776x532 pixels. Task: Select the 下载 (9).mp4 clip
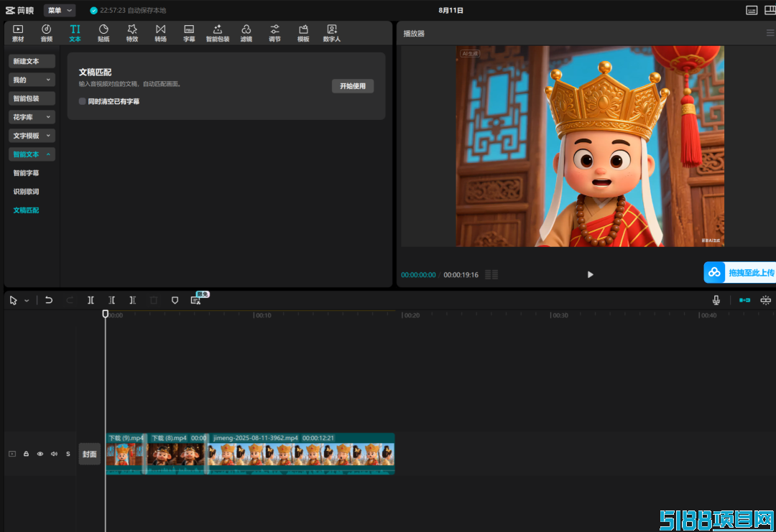[x=126, y=454]
